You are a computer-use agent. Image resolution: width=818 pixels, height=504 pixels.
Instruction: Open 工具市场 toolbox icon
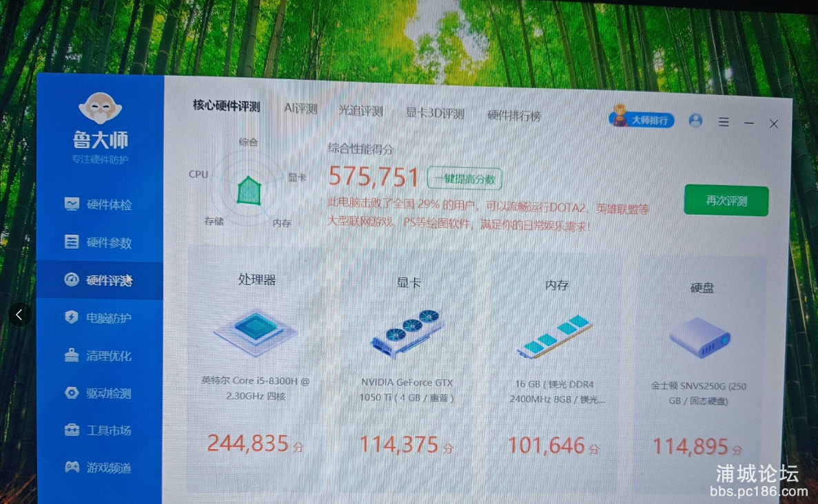(72, 430)
